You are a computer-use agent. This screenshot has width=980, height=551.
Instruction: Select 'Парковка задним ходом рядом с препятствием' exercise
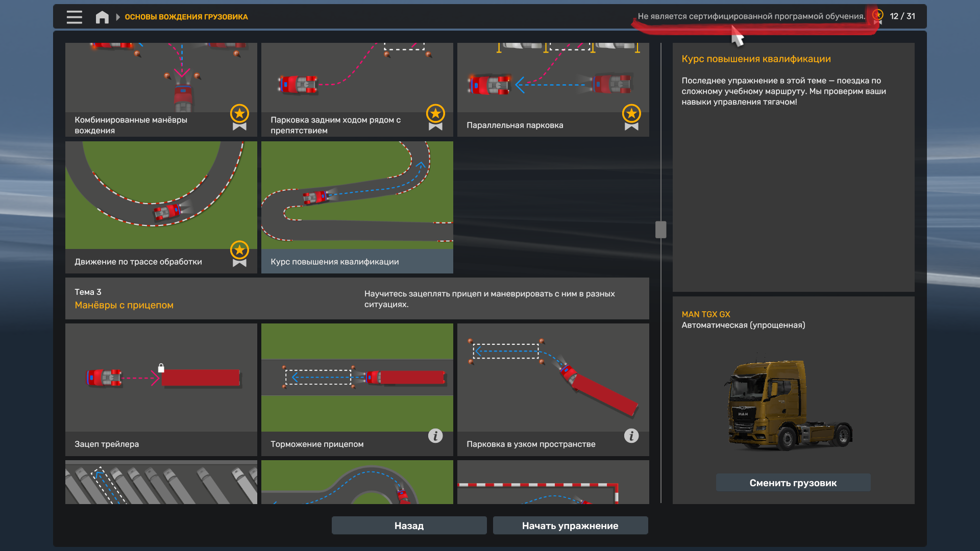tap(357, 90)
